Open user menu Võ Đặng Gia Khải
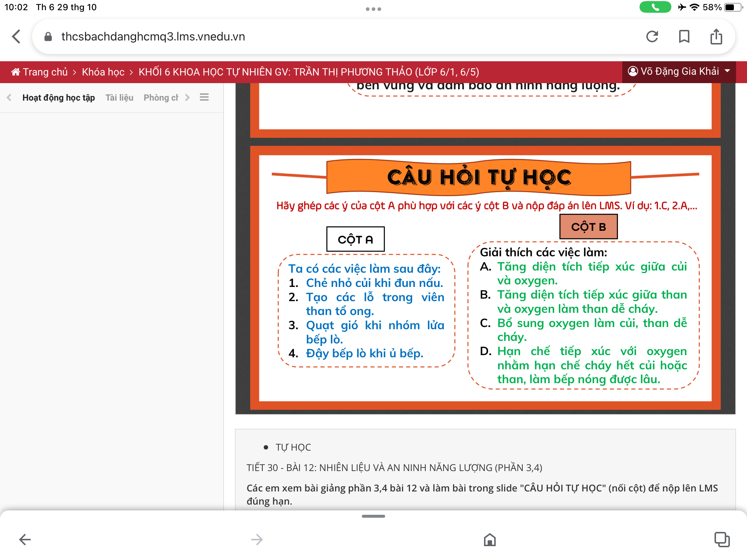The width and height of the screenshot is (747, 560). [x=679, y=71]
